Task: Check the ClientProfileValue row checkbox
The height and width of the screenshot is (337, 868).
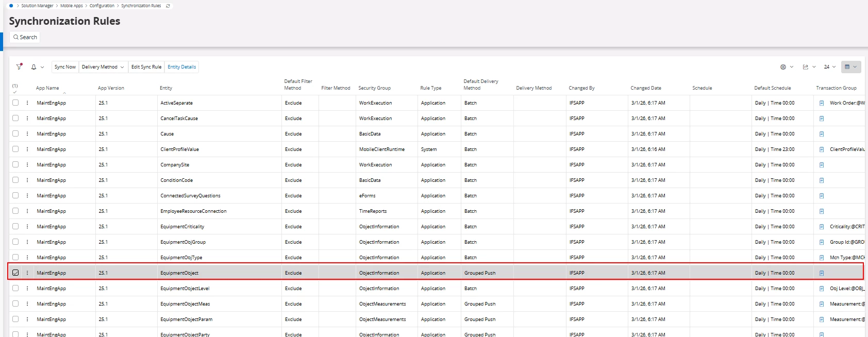Action: (x=15, y=149)
